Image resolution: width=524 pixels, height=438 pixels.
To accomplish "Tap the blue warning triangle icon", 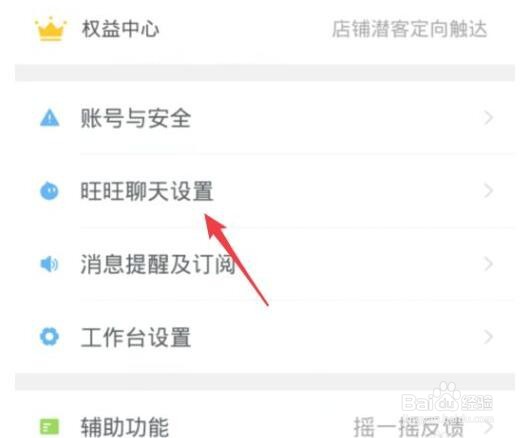I will (x=49, y=118).
